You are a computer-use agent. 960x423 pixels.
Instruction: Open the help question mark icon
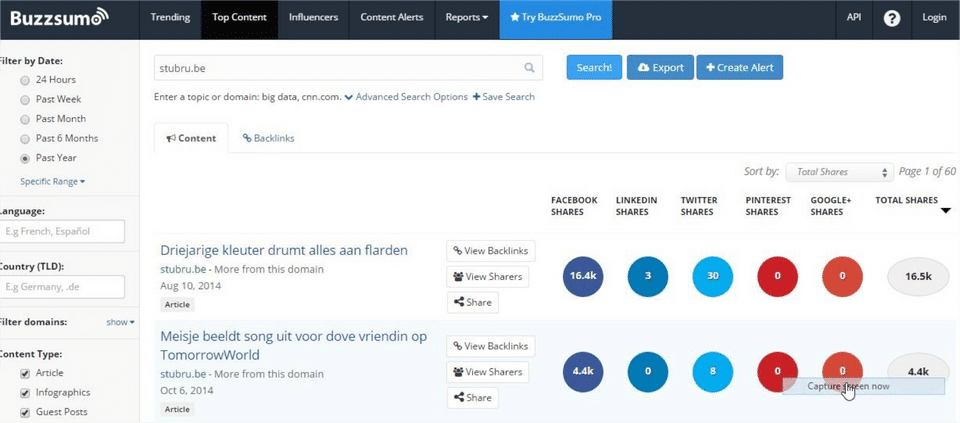[891, 18]
